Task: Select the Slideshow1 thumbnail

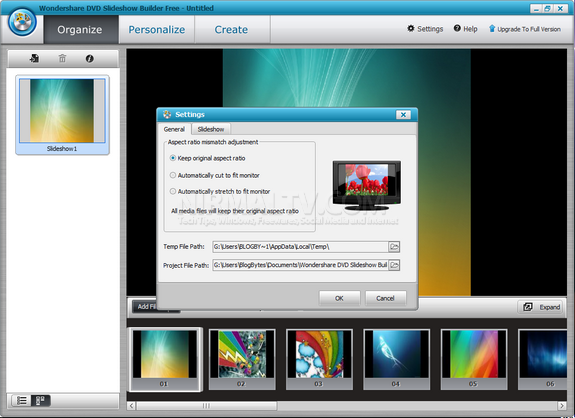Action: pos(62,115)
